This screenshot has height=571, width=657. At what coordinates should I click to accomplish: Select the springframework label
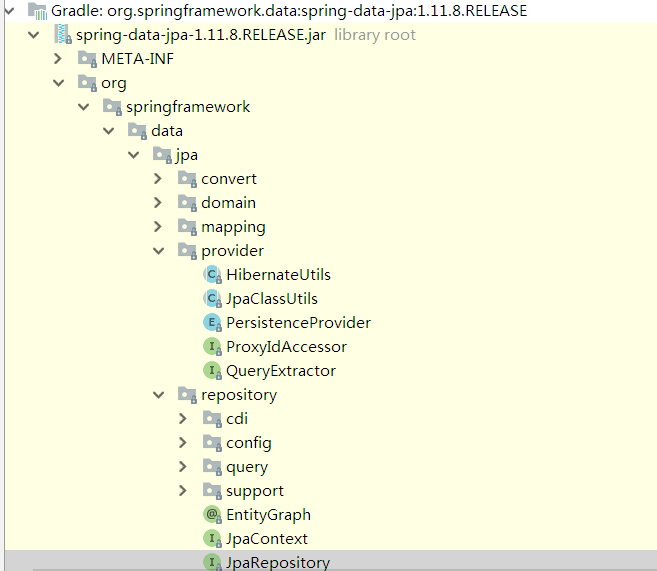click(x=188, y=106)
